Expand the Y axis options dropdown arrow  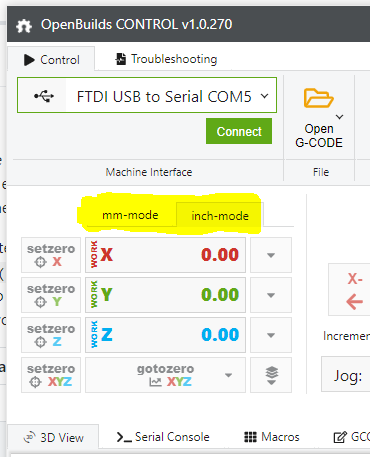point(271,295)
